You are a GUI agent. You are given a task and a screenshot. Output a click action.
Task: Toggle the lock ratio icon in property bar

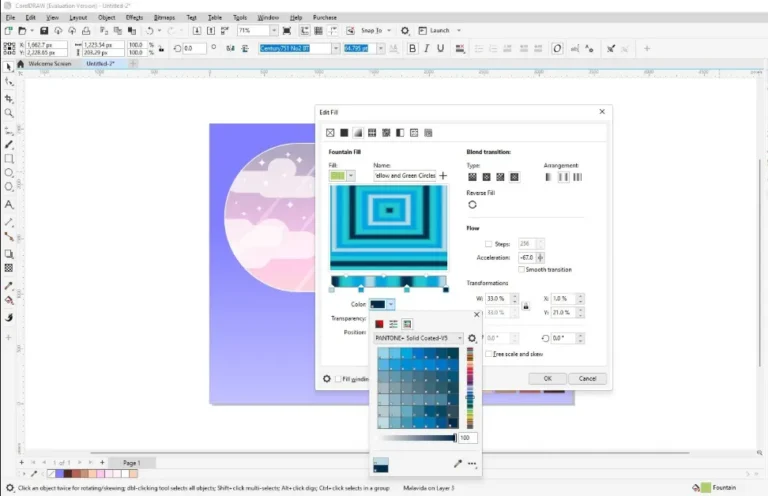[161, 48]
